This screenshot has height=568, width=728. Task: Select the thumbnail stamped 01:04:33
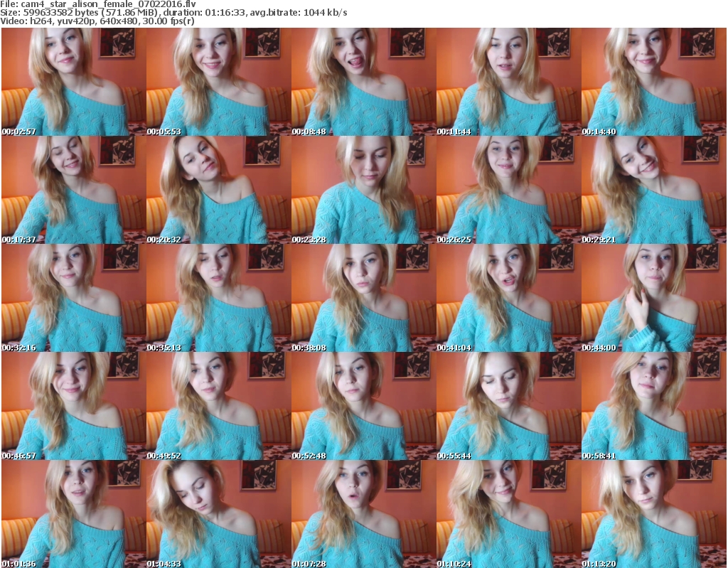click(219, 514)
